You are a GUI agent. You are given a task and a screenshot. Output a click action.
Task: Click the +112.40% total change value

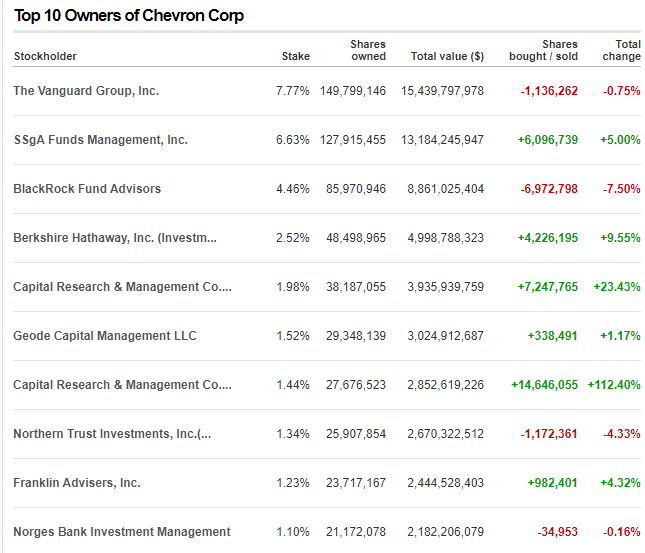(614, 385)
